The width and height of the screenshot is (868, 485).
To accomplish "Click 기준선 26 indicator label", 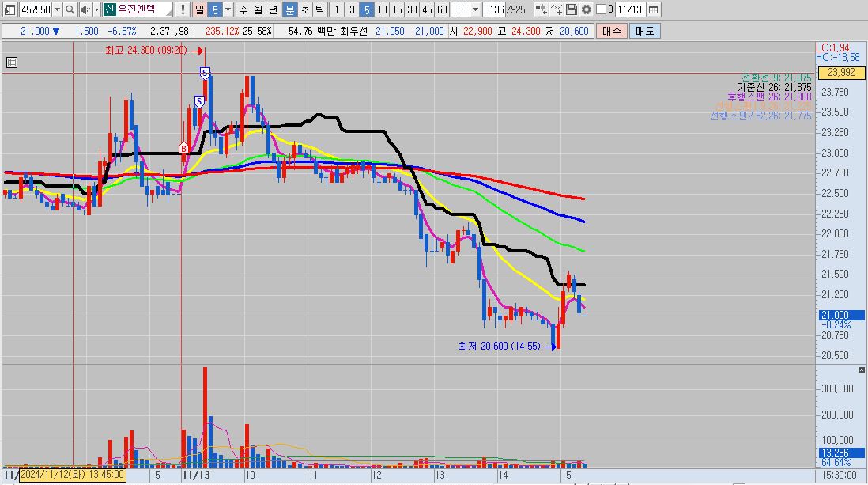I will pyautogui.click(x=774, y=87).
